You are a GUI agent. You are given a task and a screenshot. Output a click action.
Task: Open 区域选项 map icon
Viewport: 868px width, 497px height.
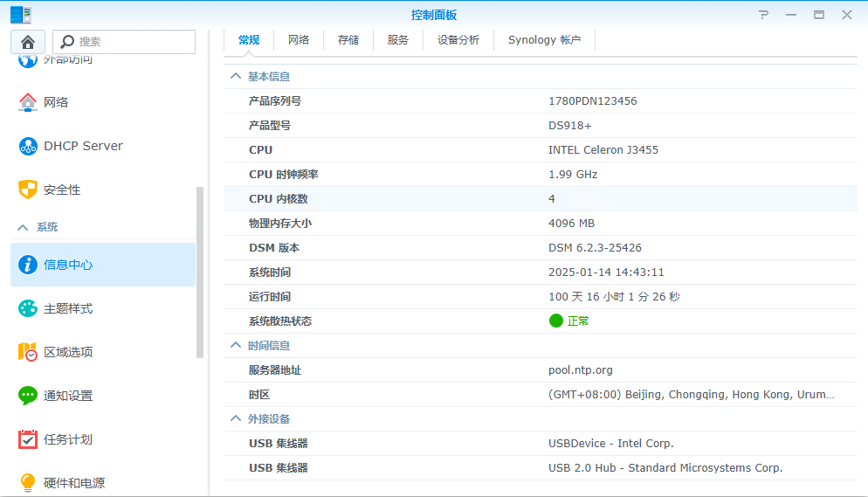(28, 352)
